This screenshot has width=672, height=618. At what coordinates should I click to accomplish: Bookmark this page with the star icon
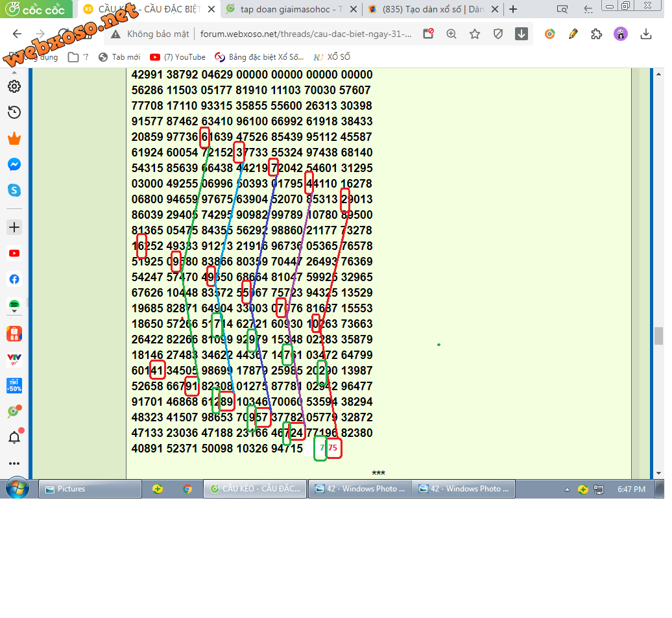475,34
